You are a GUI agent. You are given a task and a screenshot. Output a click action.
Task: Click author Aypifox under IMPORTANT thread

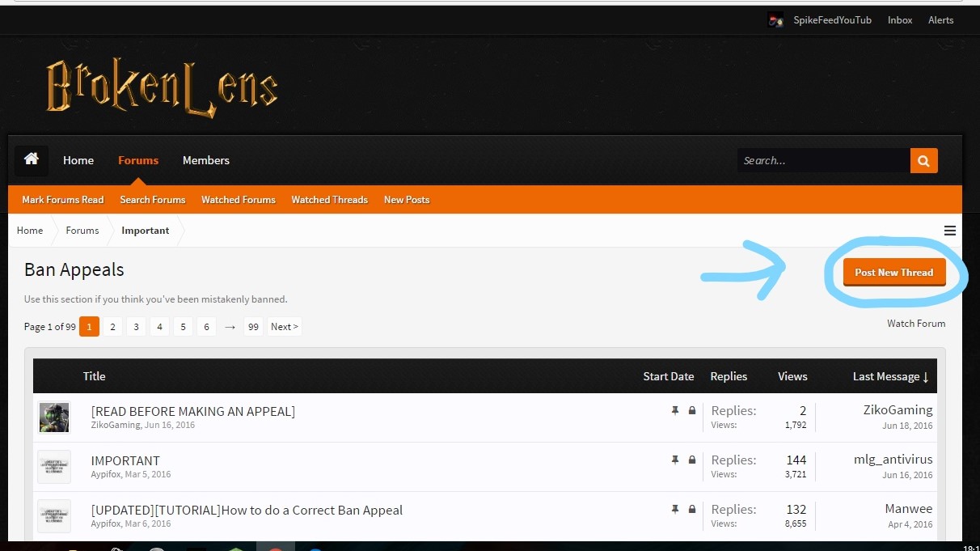pyautogui.click(x=106, y=474)
